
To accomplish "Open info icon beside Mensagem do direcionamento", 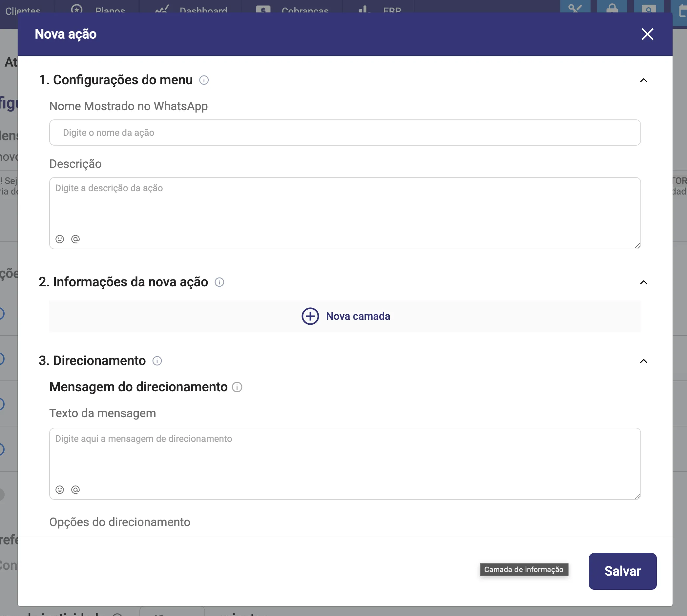I will [x=237, y=387].
